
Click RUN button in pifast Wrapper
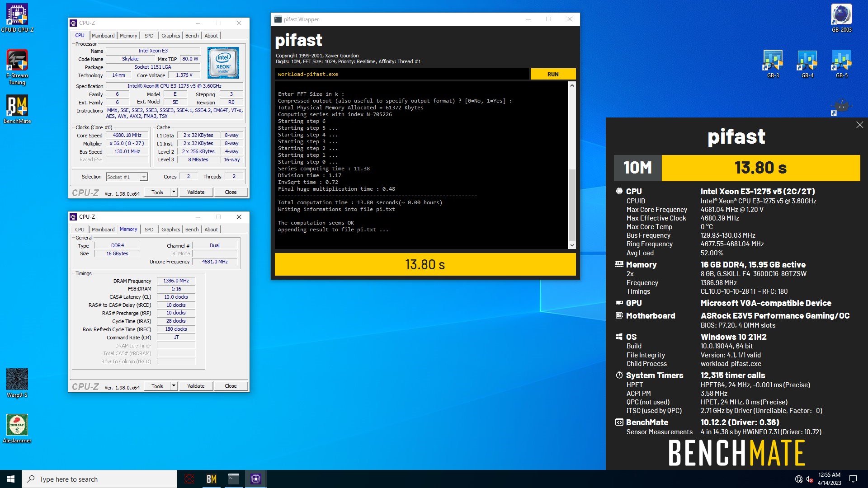[x=553, y=74]
